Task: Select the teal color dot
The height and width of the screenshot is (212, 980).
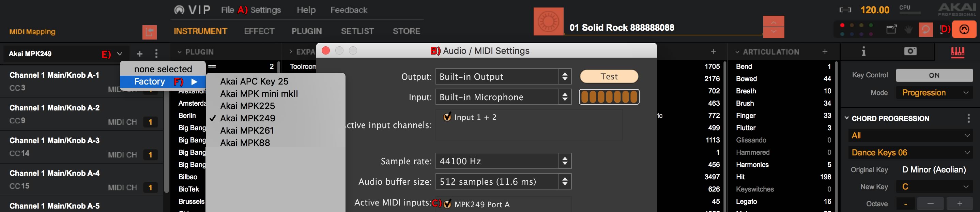Action: (x=842, y=34)
